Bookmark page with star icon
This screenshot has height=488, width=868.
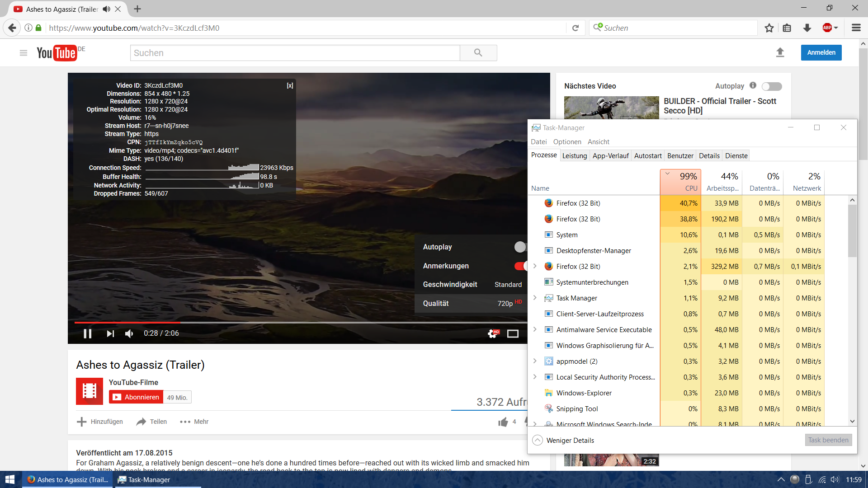(x=769, y=28)
